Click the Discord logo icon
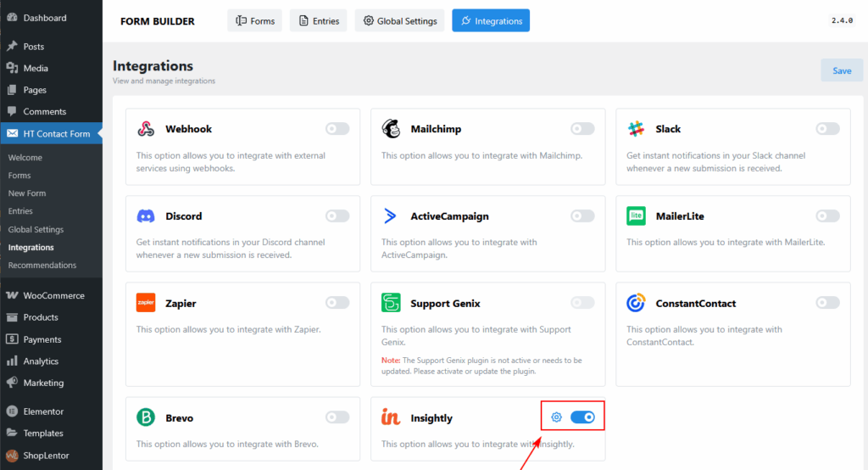Viewport: 868px width, 470px height. pos(146,216)
